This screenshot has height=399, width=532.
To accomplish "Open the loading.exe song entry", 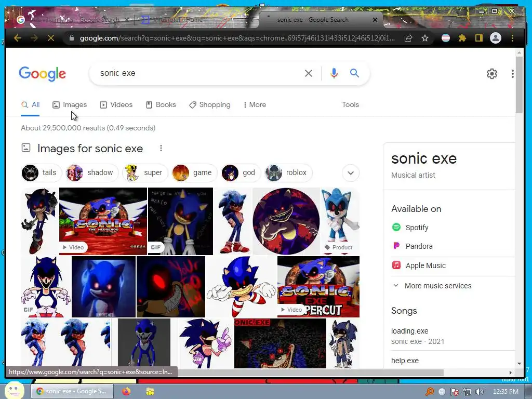I will coord(409,331).
